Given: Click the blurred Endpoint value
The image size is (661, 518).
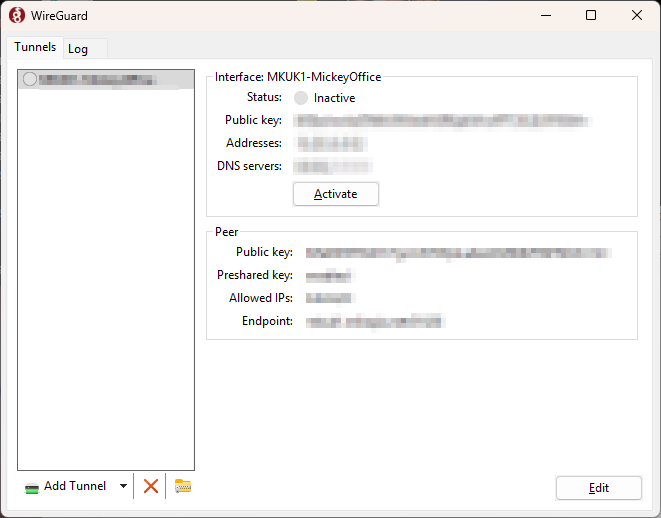Looking at the screenshot, I should coord(375,322).
